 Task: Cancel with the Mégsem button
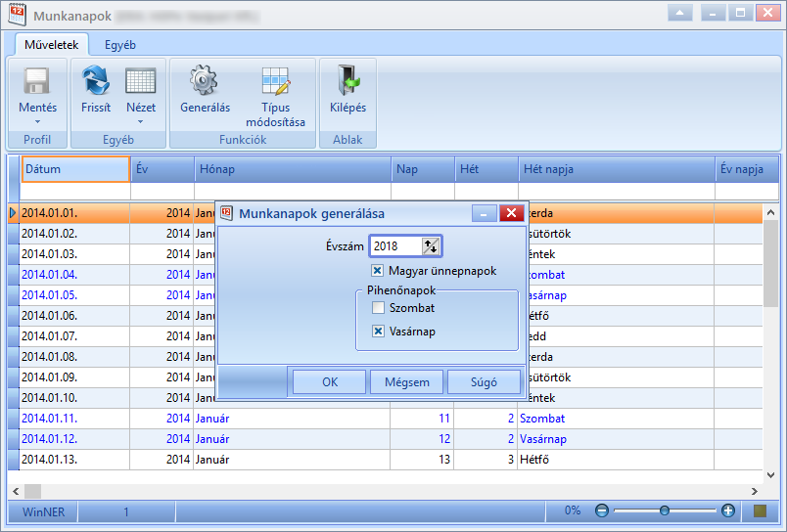(406, 382)
